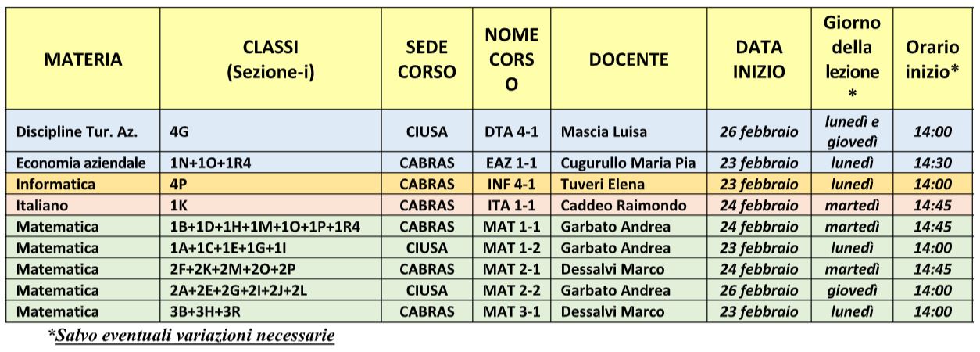Select the CLASSI (Sezione-i) header cell
Screen dimensions: 980x352
(270, 59)
